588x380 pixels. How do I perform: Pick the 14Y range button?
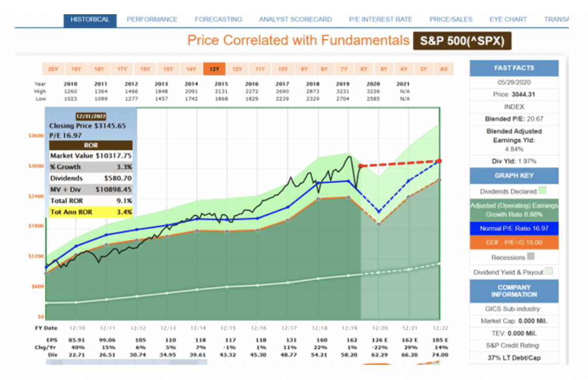[x=191, y=69]
